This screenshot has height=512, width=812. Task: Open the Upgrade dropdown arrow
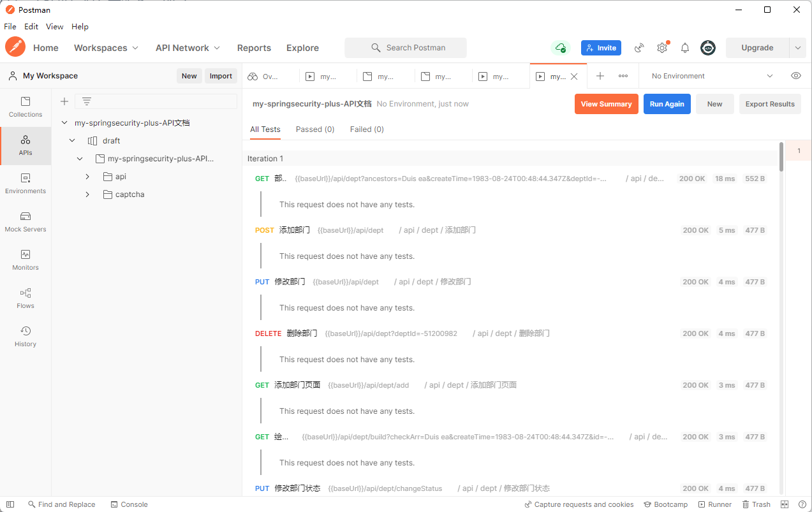pos(797,48)
